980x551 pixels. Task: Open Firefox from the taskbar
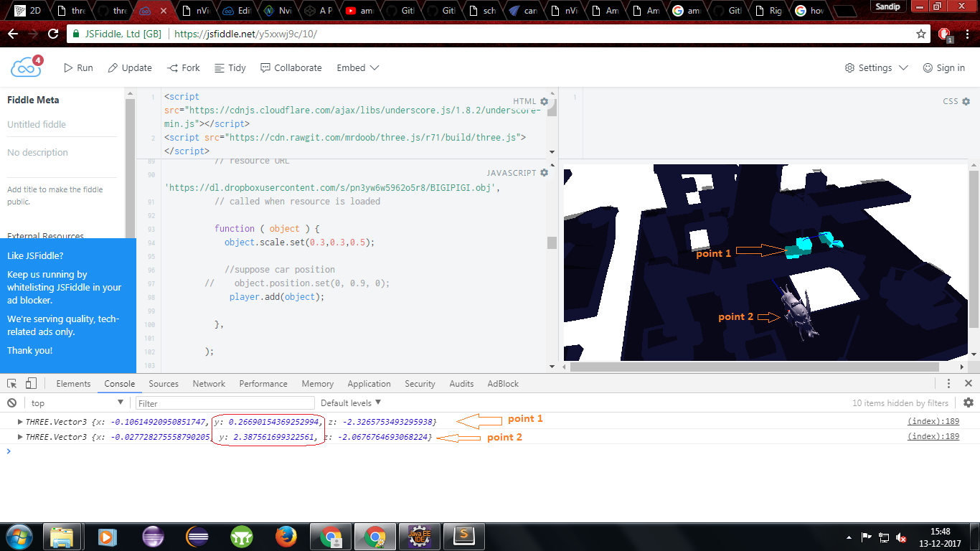click(286, 536)
